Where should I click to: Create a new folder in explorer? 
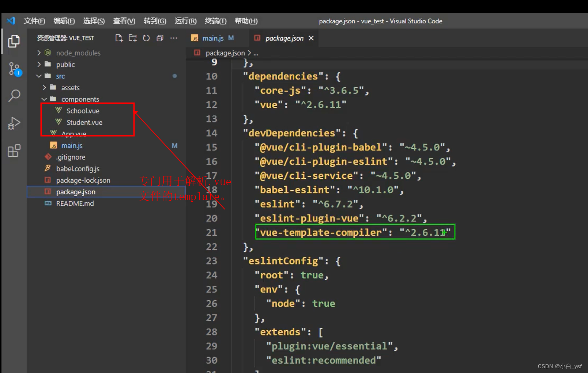(132, 38)
